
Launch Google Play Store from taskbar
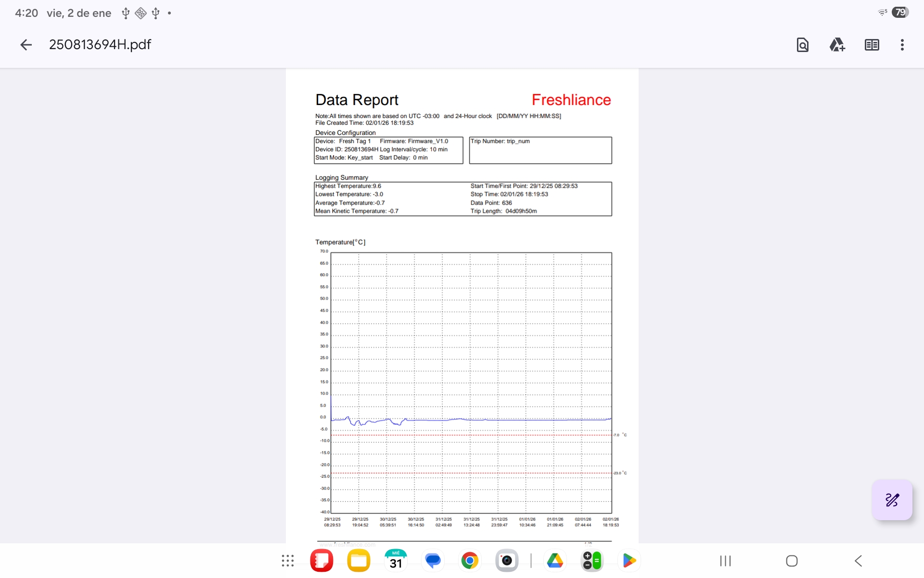click(629, 561)
